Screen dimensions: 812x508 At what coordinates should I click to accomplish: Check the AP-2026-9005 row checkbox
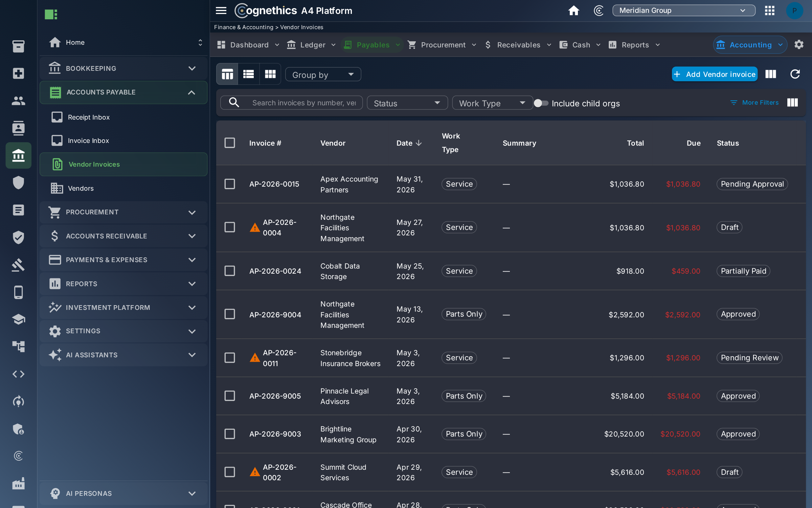230,396
